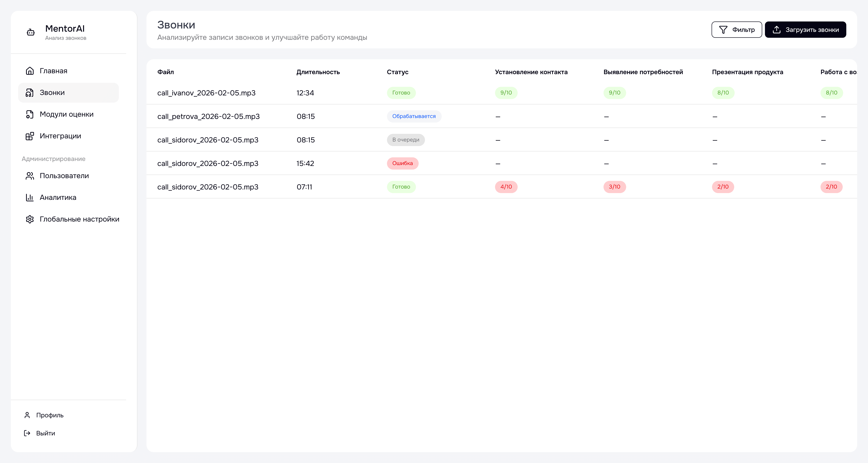Click the Аналитика bar chart icon
The height and width of the screenshot is (463, 868).
click(x=30, y=197)
